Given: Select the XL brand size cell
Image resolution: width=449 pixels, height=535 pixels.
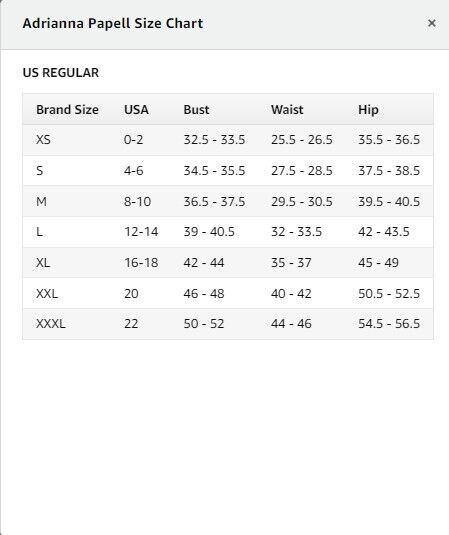Looking at the screenshot, I should pos(43,263).
